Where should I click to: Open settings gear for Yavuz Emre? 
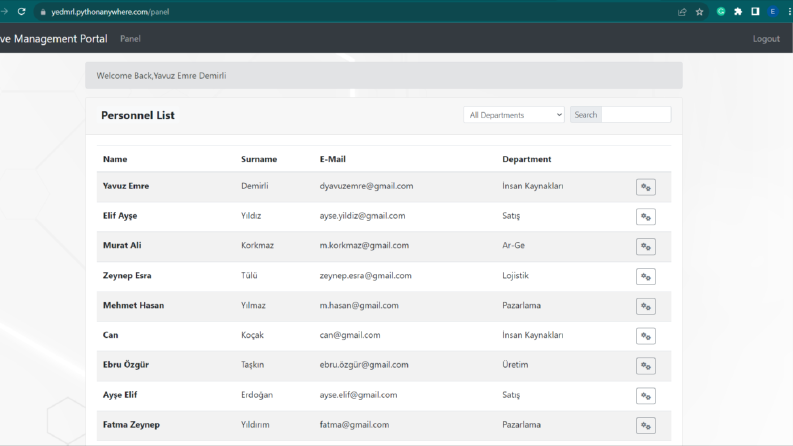[x=646, y=187]
